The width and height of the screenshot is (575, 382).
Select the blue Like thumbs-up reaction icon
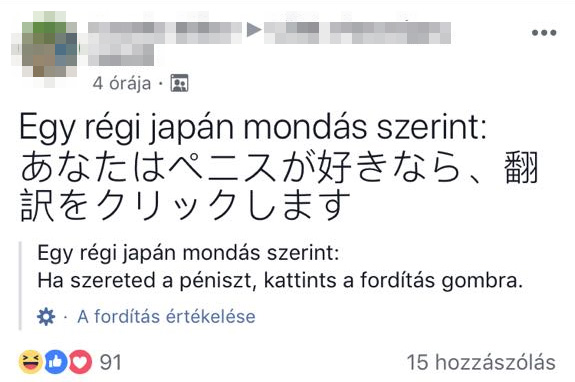tap(55, 362)
